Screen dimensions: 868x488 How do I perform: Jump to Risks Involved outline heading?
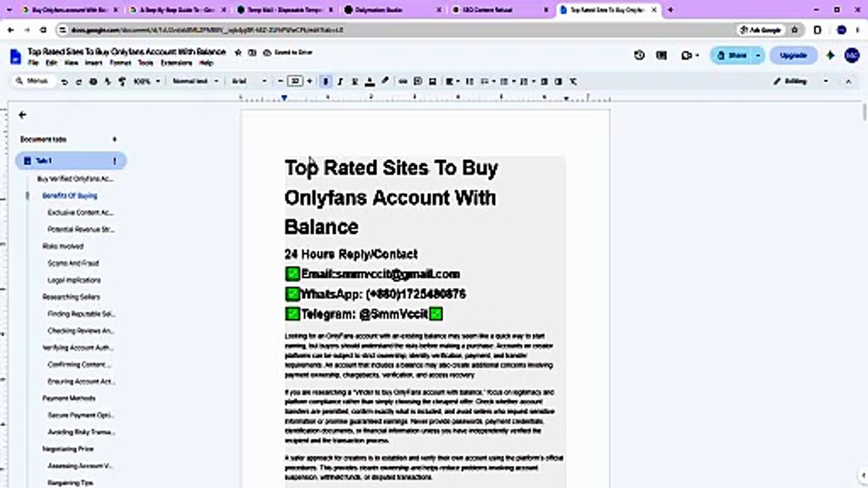click(63, 246)
